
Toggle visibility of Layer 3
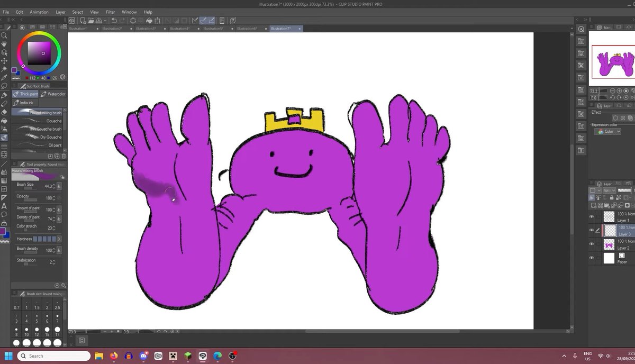[592, 230]
